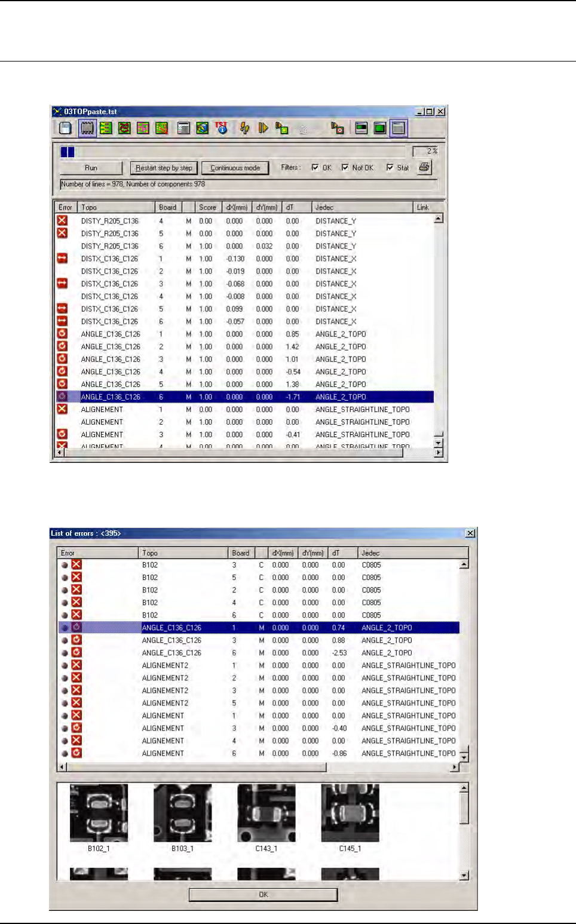Image resolution: width=576 pixels, height=924 pixels.
Task: Click dT column header in errors list
Action: (x=342, y=553)
